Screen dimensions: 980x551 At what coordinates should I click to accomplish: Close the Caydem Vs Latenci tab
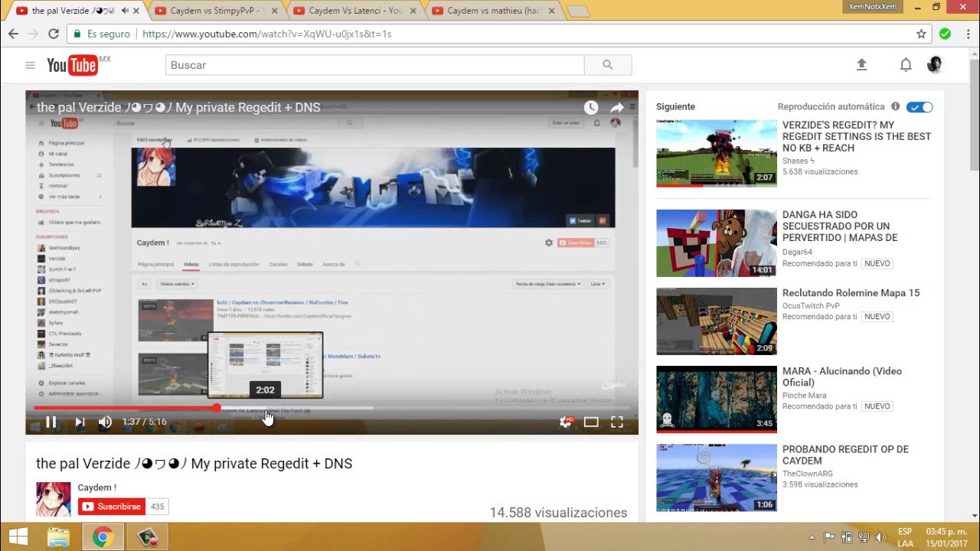coord(414,11)
